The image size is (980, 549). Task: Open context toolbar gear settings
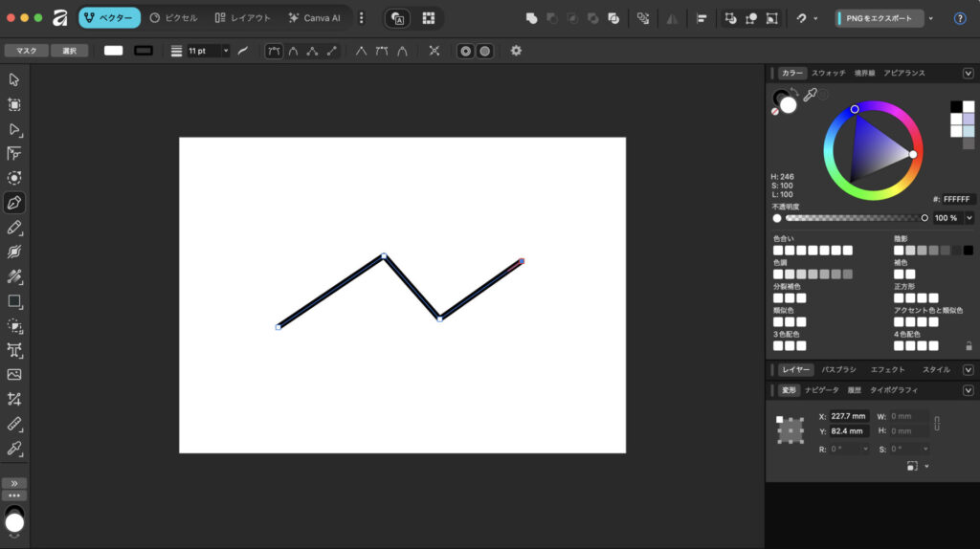(516, 51)
